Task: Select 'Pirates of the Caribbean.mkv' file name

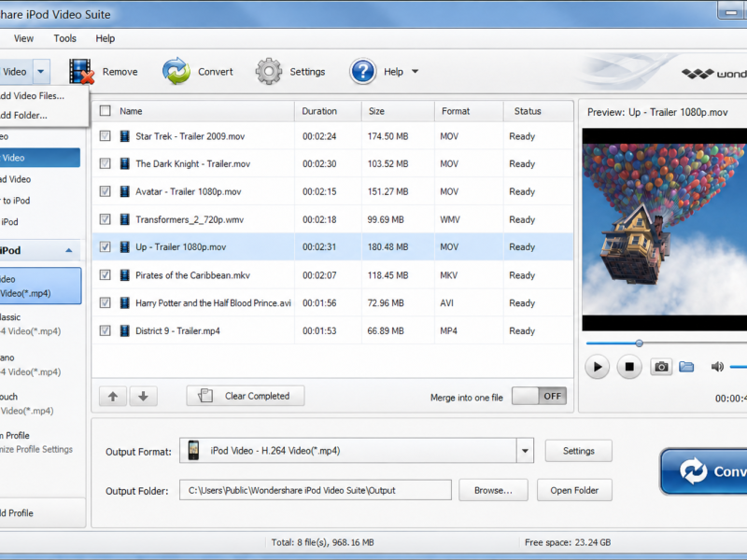Action: pyautogui.click(x=192, y=275)
